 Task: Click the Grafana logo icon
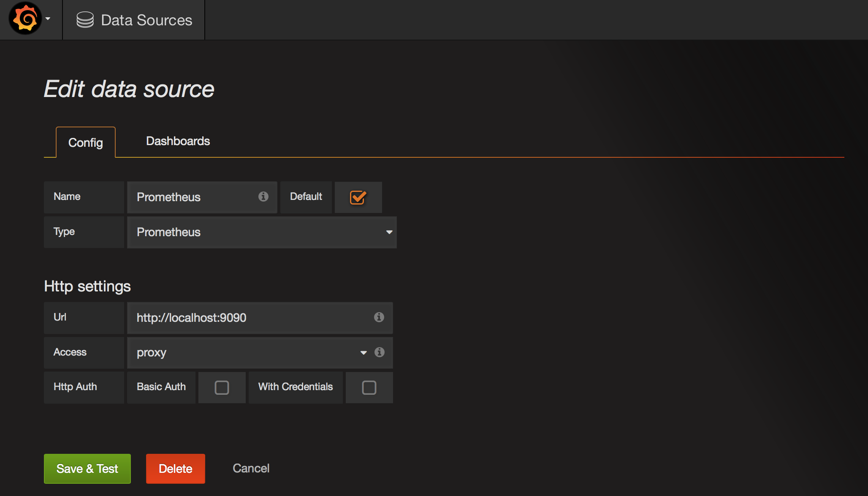(x=25, y=19)
